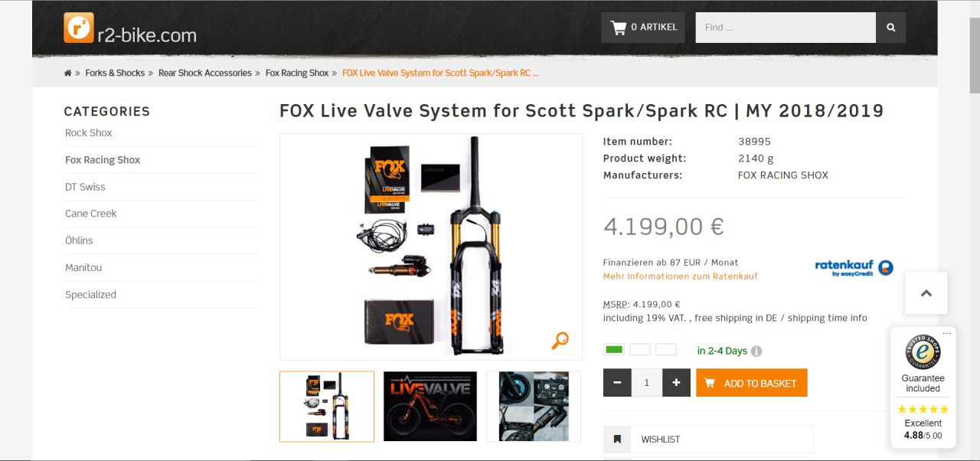Go to home via breadcrumb house icon
The height and width of the screenshot is (461, 980).
pyautogui.click(x=67, y=74)
